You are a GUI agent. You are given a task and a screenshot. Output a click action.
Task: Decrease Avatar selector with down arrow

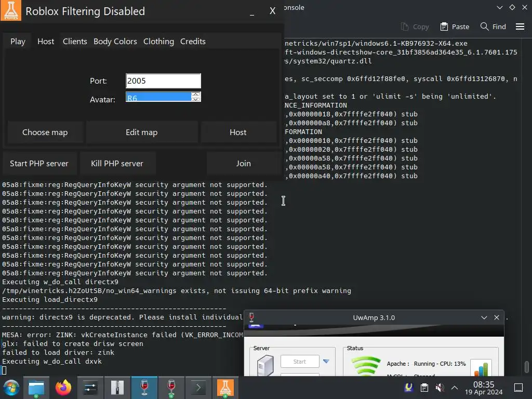pyautogui.click(x=195, y=99)
